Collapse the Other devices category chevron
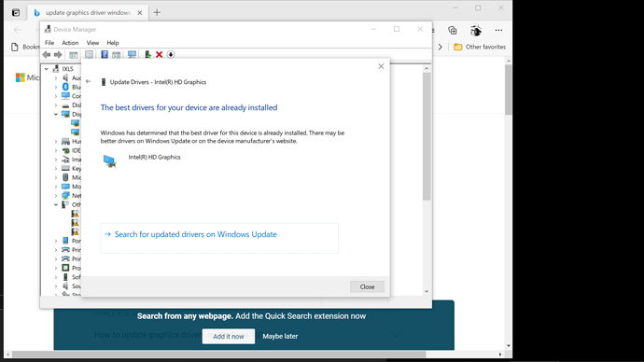 point(56,204)
